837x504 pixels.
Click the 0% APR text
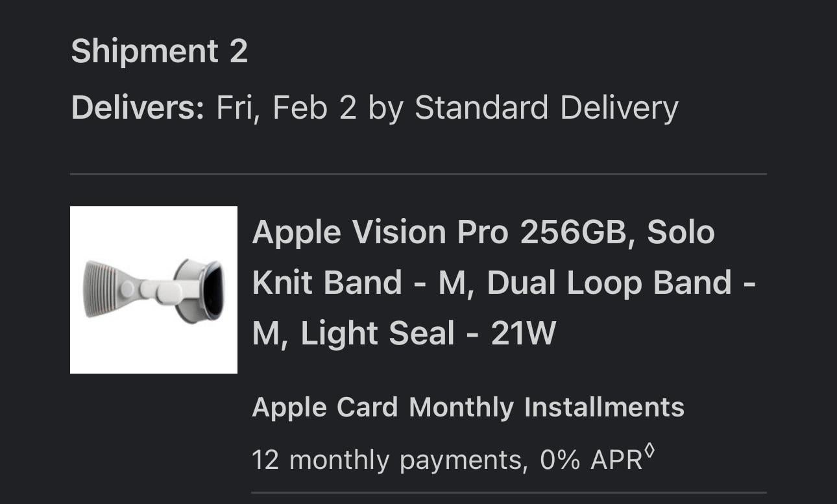point(591,460)
